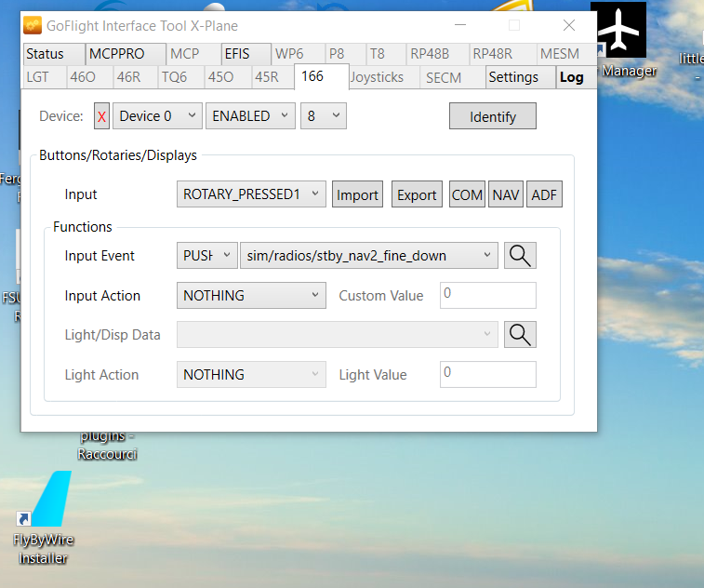Open the Device 0 dropdown
Image resolution: width=704 pixels, height=588 pixels.
click(x=157, y=116)
